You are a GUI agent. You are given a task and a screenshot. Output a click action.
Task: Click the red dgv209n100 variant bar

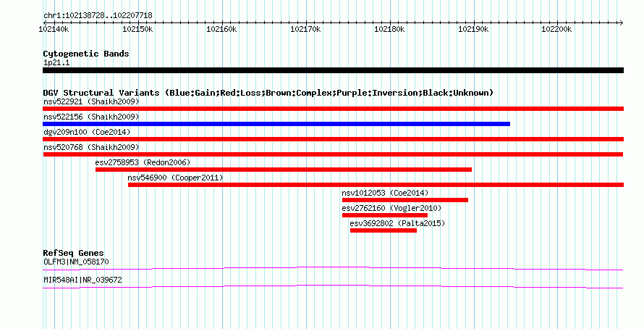click(333, 139)
